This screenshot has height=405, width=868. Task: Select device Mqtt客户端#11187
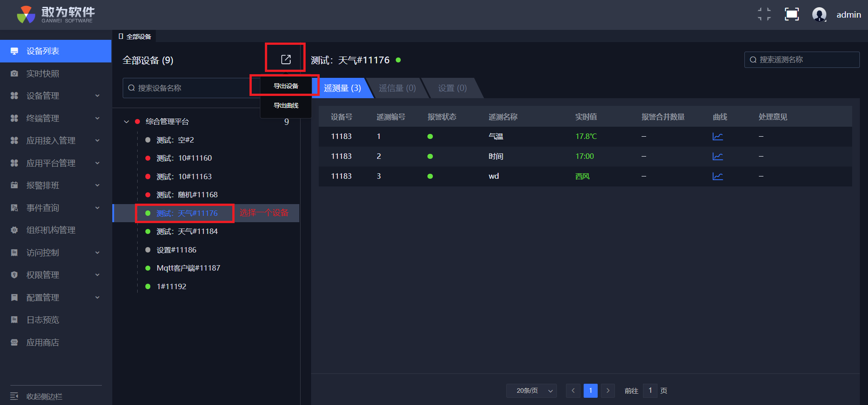point(188,268)
